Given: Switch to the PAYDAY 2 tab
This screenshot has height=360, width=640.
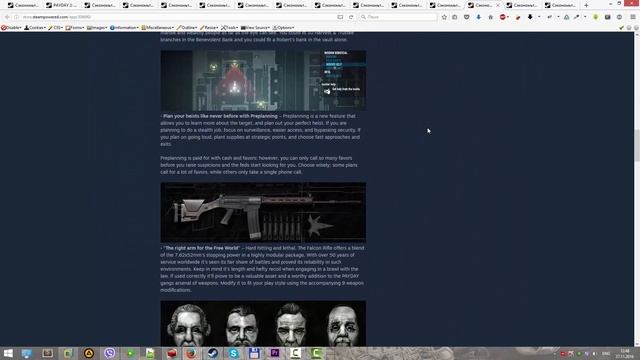Looking at the screenshot, I should pos(62,5).
